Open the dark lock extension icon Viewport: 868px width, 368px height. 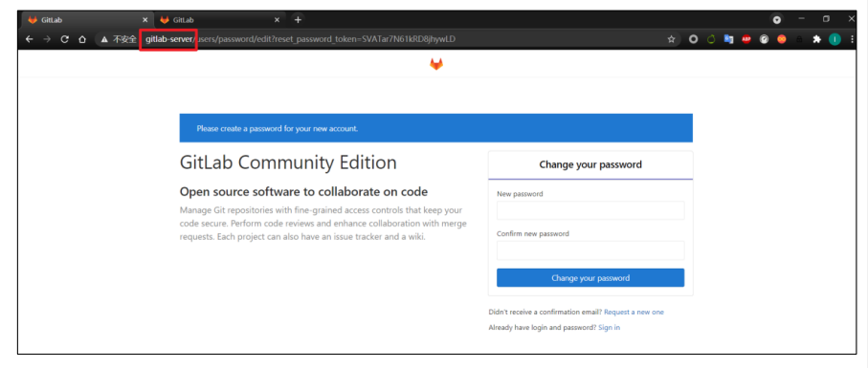click(x=799, y=39)
